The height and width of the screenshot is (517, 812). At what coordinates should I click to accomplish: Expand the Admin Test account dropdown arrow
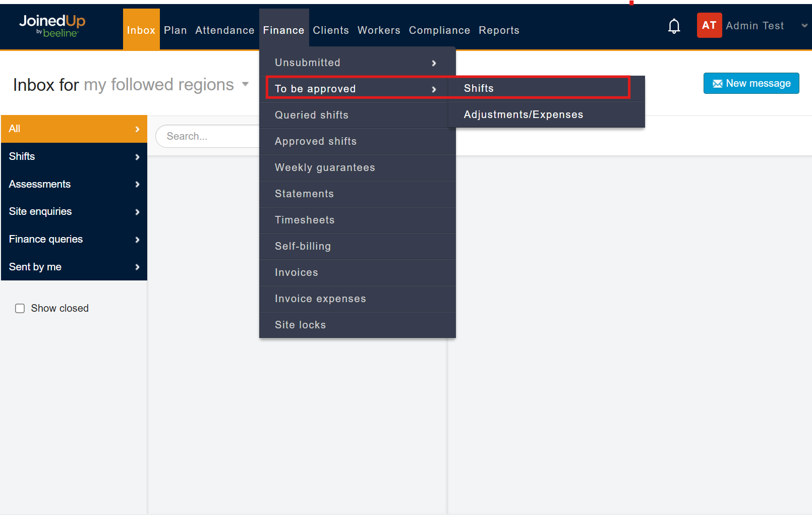tap(804, 26)
